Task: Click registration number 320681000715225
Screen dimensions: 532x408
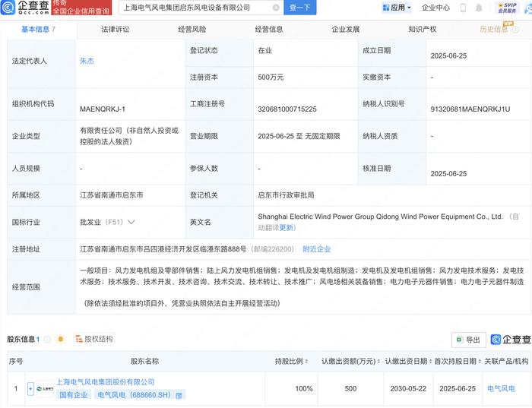Action: pyautogui.click(x=287, y=109)
